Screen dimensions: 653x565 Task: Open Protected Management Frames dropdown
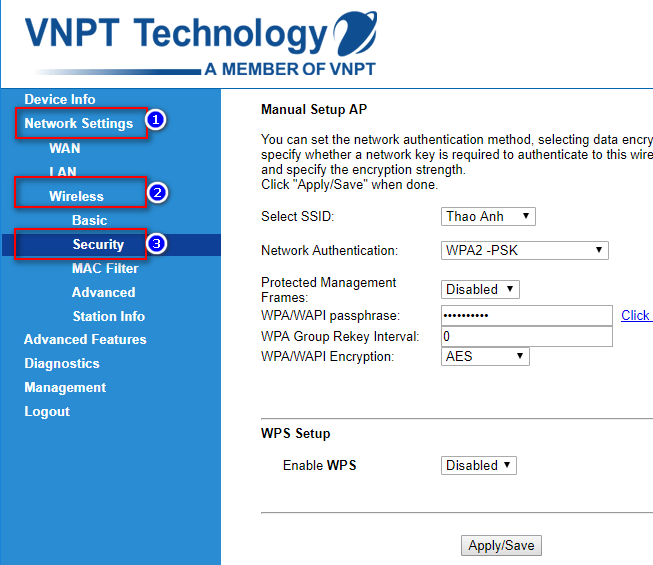[x=480, y=289]
